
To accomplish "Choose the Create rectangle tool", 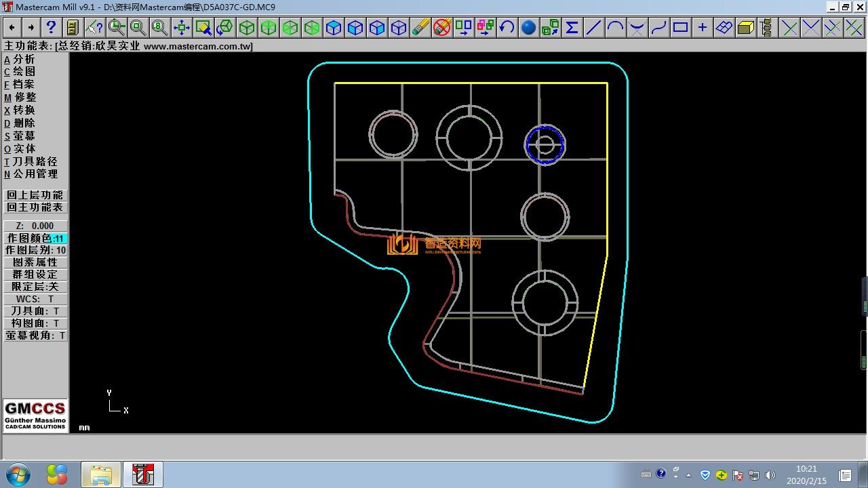I will [x=680, y=27].
